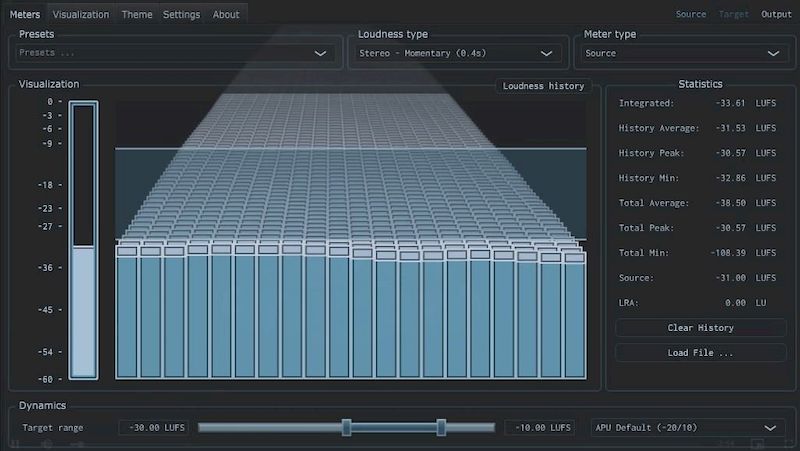Expand the APU Default (-20/10) dropdown
The width and height of the screenshot is (800, 451).
tap(687, 428)
